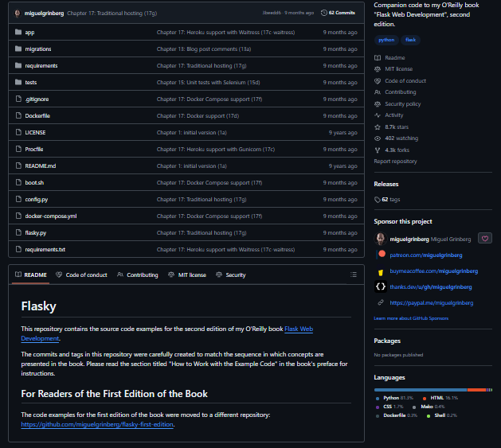Open the Packages heading link

(x=387, y=341)
